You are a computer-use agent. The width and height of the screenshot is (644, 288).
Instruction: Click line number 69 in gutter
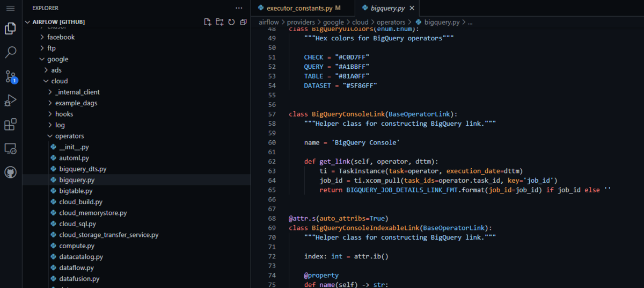coord(271,228)
